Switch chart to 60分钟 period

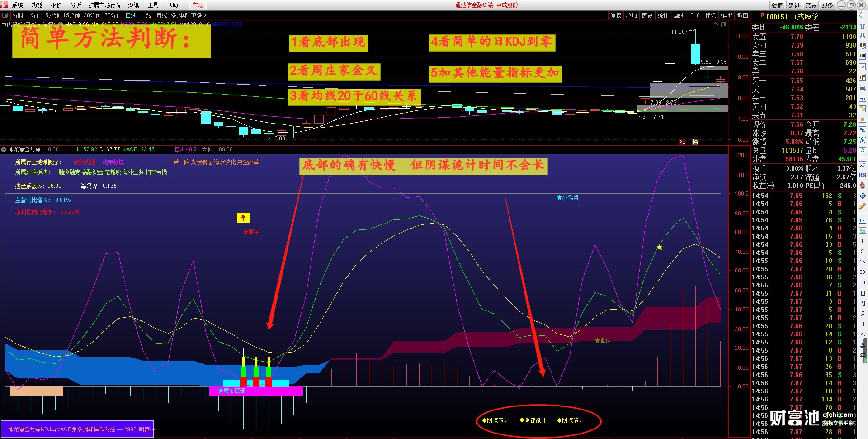113,15
